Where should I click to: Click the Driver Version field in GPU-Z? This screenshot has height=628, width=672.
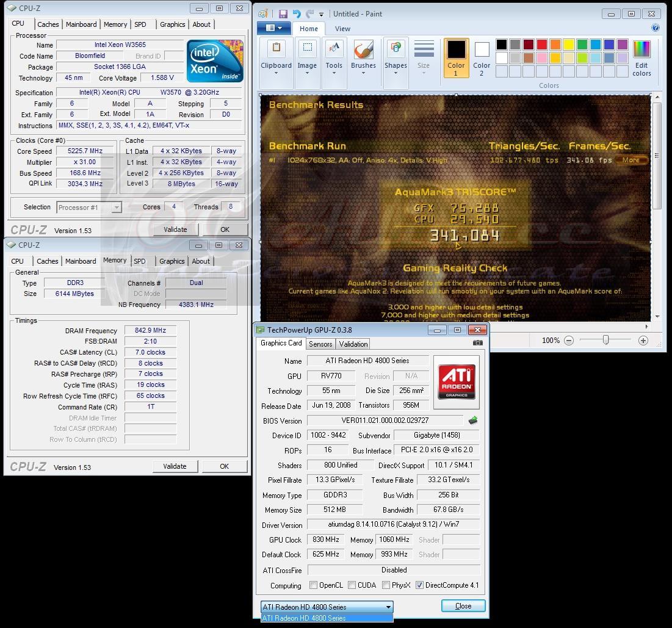[x=394, y=524]
